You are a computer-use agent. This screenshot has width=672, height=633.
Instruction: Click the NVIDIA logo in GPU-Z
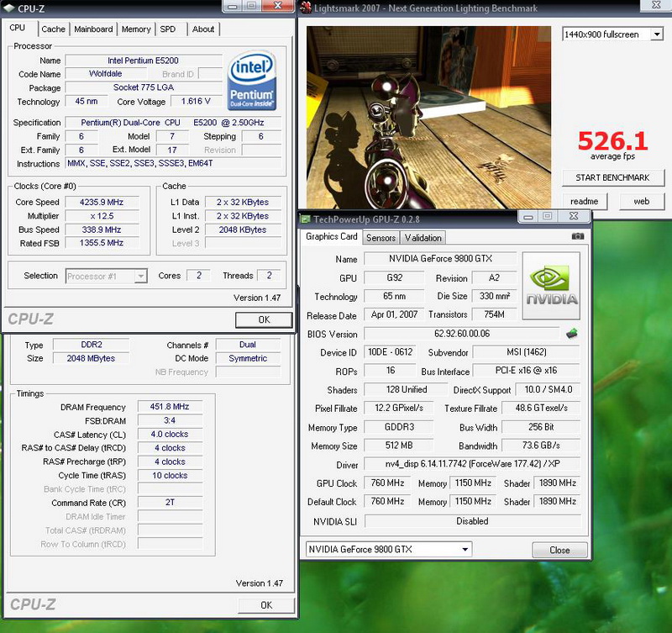pyautogui.click(x=552, y=286)
